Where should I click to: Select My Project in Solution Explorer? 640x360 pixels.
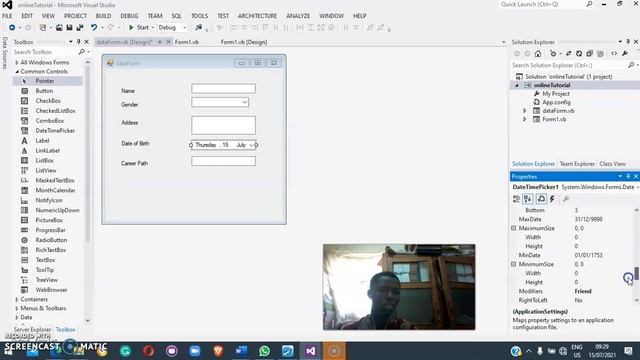tap(556, 93)
